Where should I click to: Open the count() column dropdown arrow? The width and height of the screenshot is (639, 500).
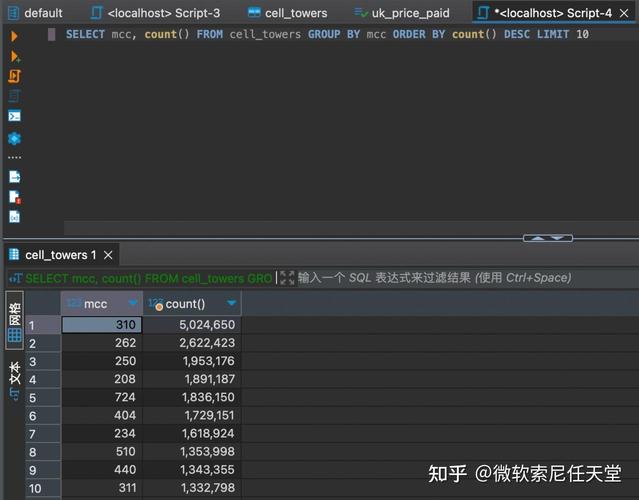click(231, 303)
